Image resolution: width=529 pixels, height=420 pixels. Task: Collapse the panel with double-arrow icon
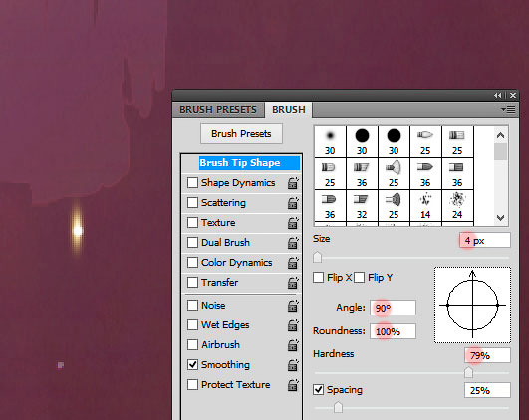(498, 96)
